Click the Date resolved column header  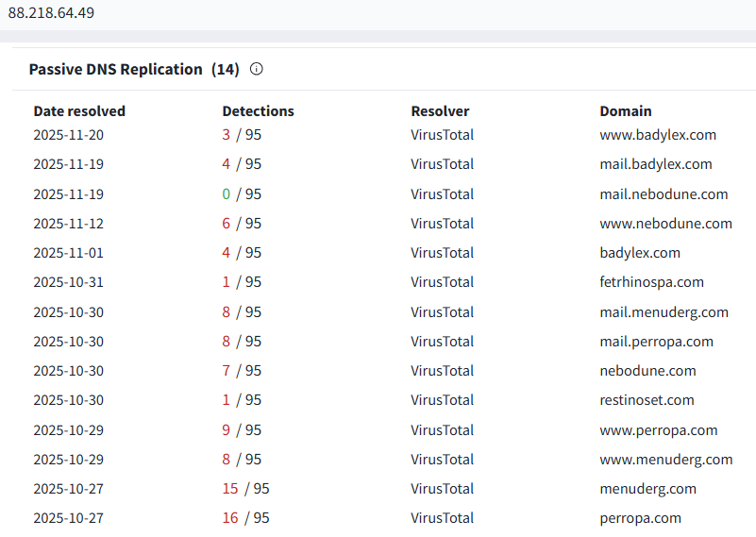(79, 111)
